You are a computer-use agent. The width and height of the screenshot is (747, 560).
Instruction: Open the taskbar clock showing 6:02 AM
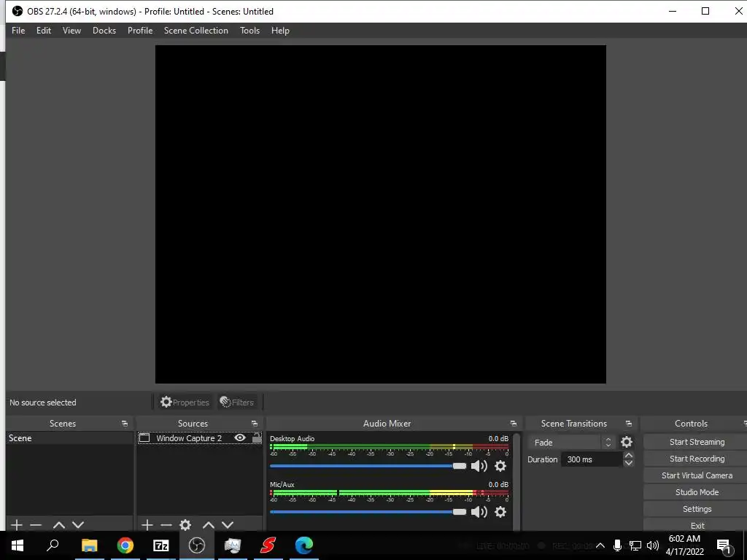pyautogui.click(x=684, y=545)
